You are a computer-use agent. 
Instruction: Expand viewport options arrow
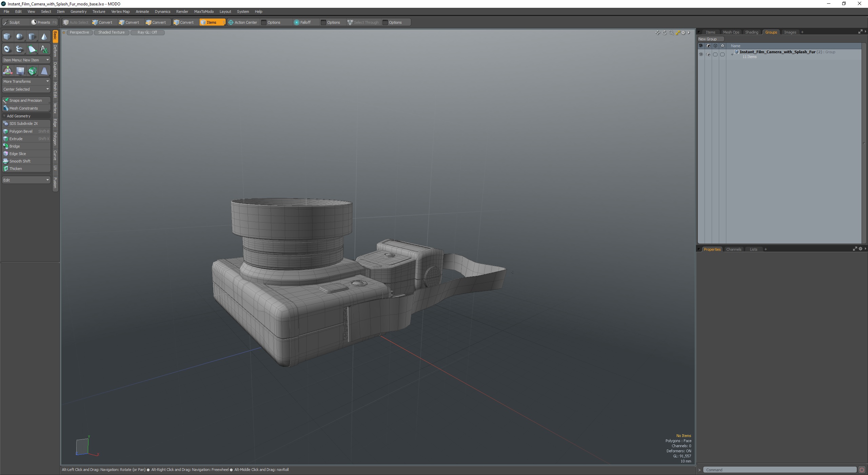pos(689,33)
